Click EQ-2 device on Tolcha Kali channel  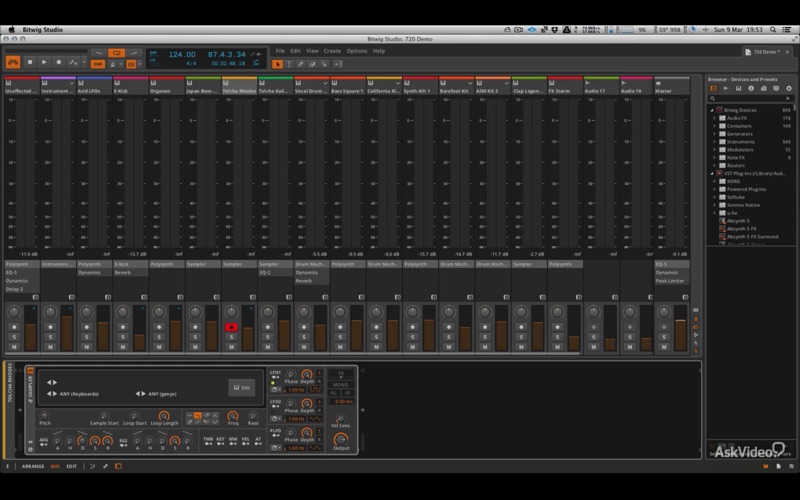coord(276,272)
